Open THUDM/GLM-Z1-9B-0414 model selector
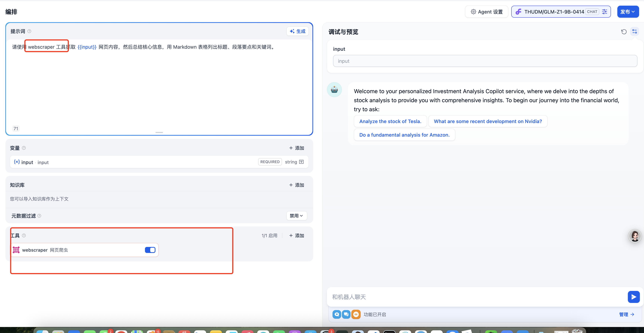 pos(554,12)
